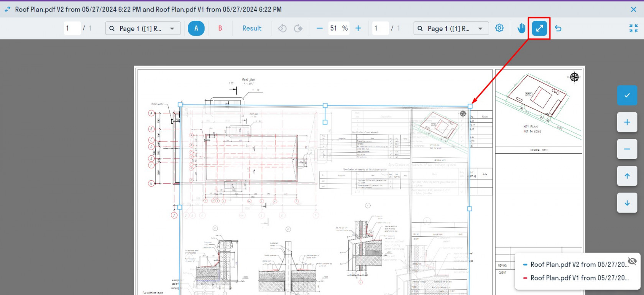
Task: Click the swap documents icon in title
Action: [7, 9]
